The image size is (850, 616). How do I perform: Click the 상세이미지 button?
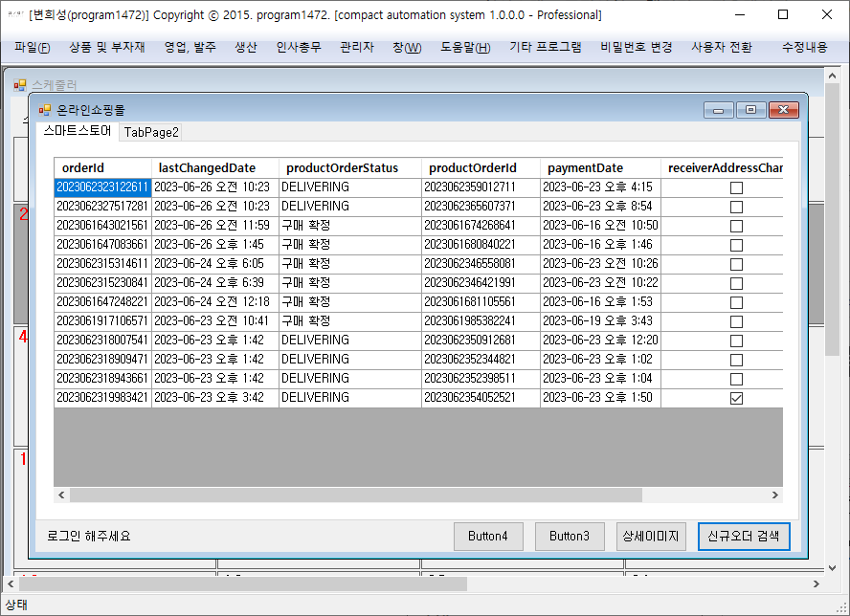(x=651, y=536)
